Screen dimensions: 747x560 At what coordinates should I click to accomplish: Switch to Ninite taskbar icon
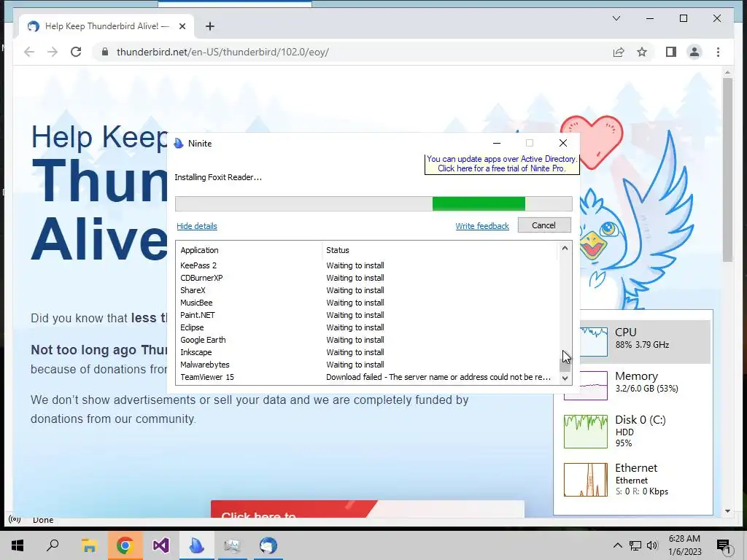(196, 545)
